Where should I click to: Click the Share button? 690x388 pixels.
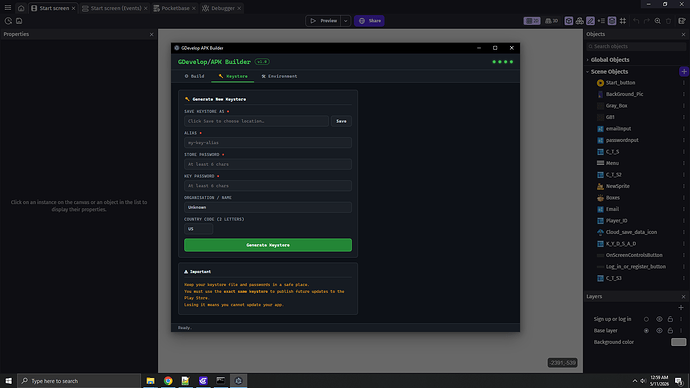pyautogui.click(x=369, y=21)
